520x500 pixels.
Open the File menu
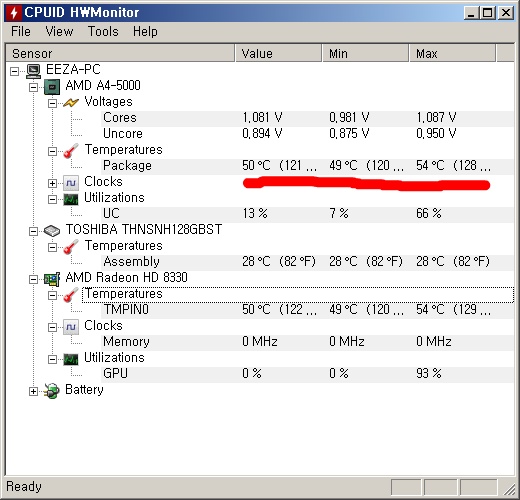point(21,32)
